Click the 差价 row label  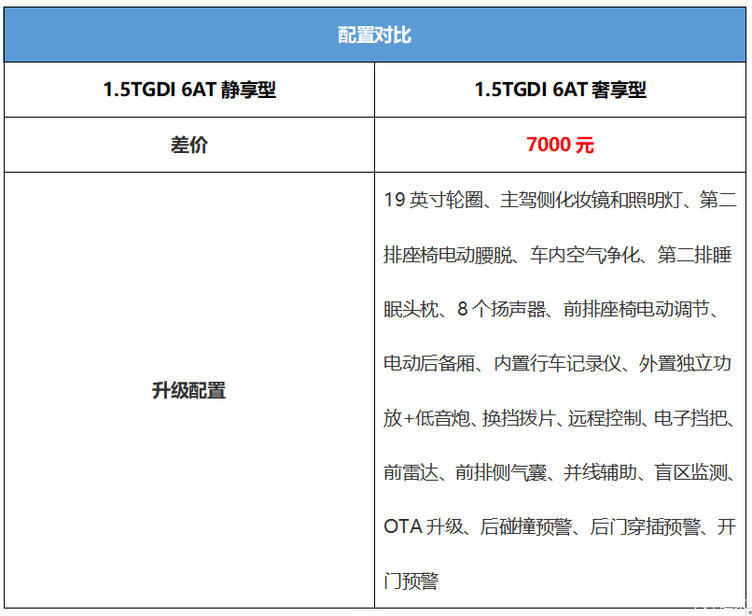pyautogui.click(x=189, y=145)
